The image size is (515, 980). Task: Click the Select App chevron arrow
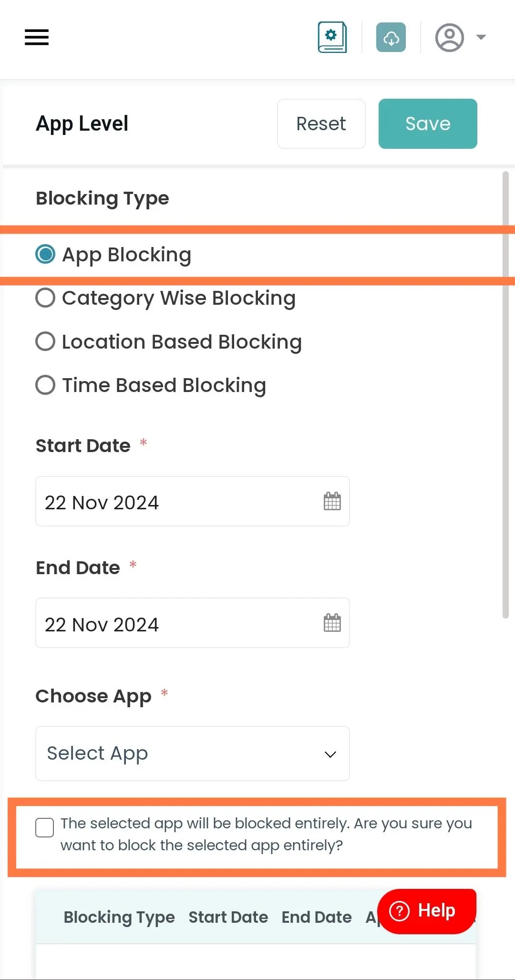(330, 754)
